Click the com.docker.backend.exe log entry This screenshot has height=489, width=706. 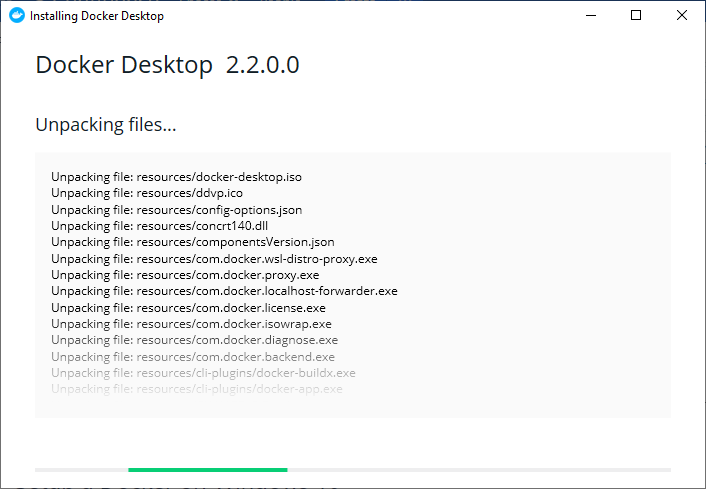(x=193, y=357)
